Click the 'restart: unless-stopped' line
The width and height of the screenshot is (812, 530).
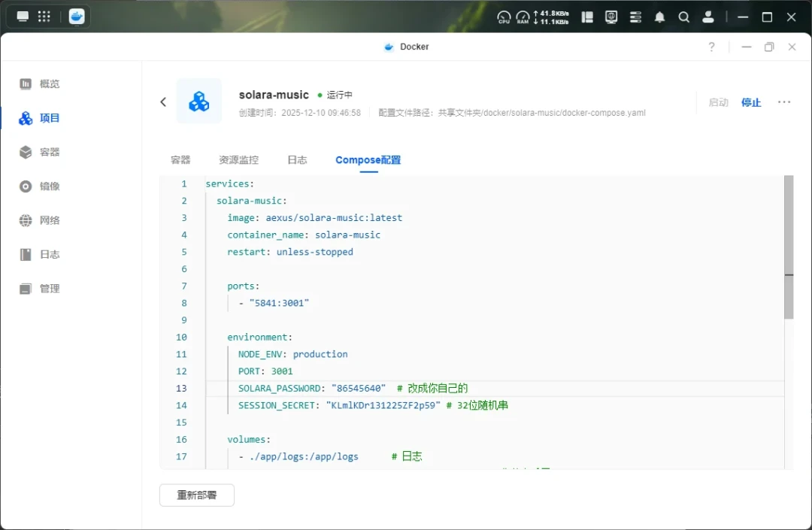point(290,252)
